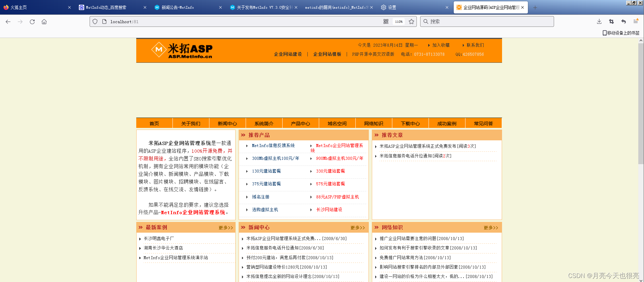Viewport: 644px width, 282px height.
Task: Open the 新闻中心 navigation item
Action: coord(227,124)
